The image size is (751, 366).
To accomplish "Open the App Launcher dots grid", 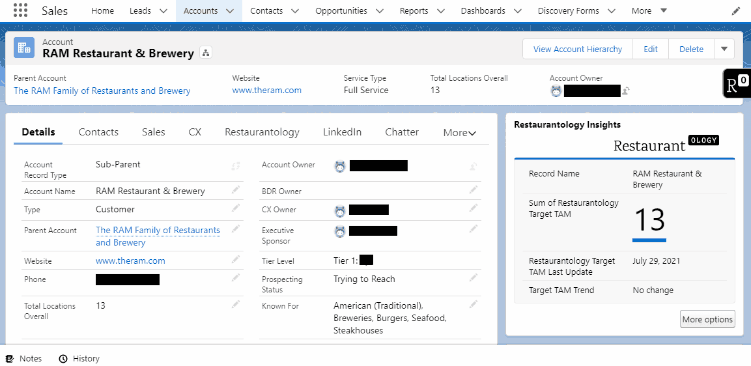I will [x=21, y=11].
